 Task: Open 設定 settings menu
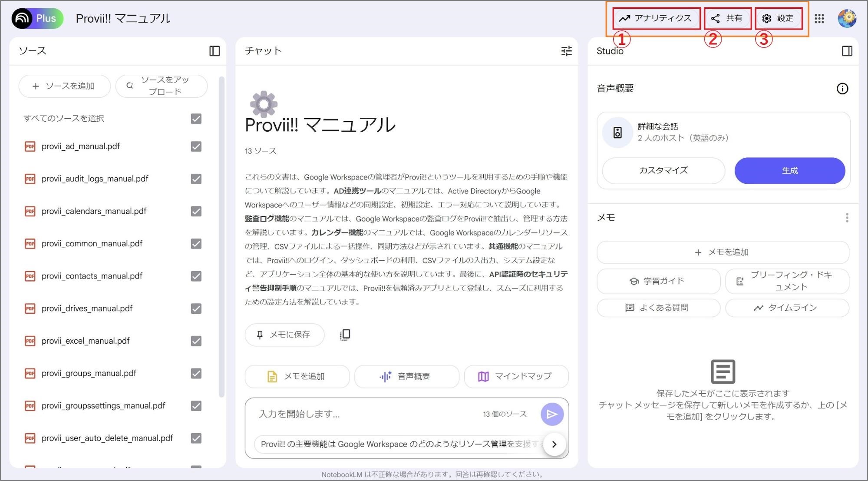point(778,18)
